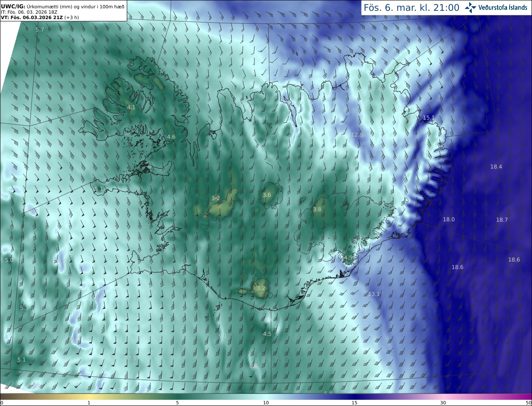The image size is (532, 406).
Task: Click the 'Veðurstofa Íslands' wordmark text
Action: click(502, 8)
